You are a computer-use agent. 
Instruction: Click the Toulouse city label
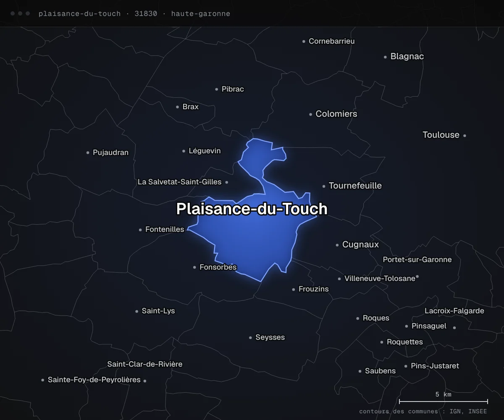tap(441, 135)
